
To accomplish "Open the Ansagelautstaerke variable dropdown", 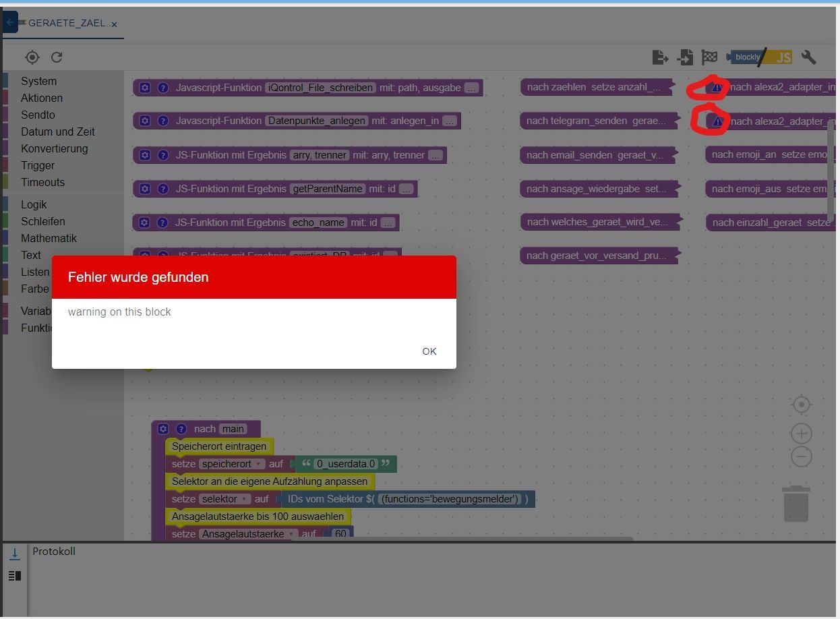I will point(249,533).
